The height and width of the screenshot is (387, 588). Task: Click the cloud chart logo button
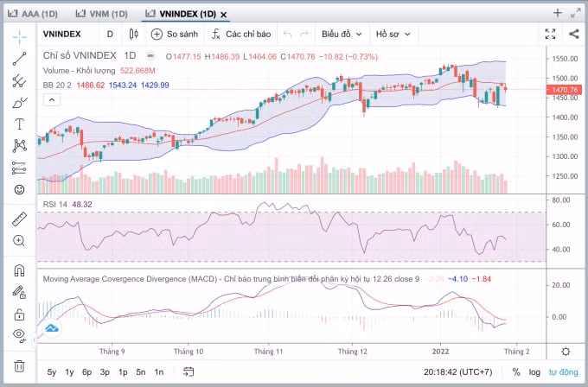(52, 328)
